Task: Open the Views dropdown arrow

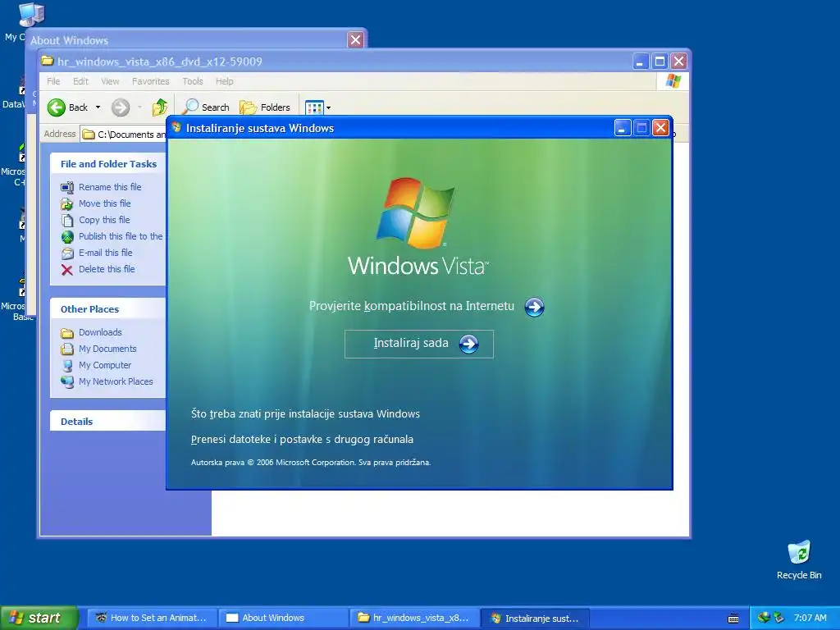Action: [x=328, y=107]
